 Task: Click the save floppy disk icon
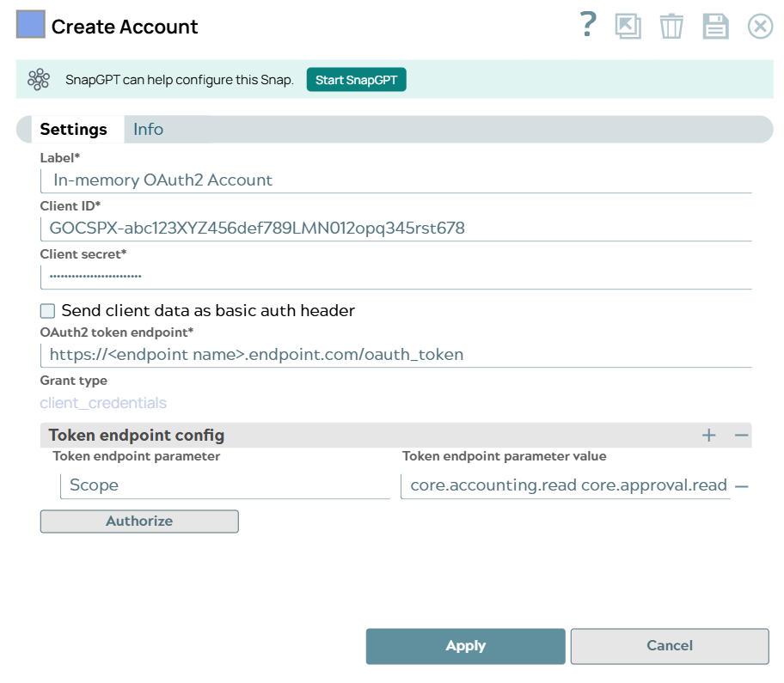point(715,27)
